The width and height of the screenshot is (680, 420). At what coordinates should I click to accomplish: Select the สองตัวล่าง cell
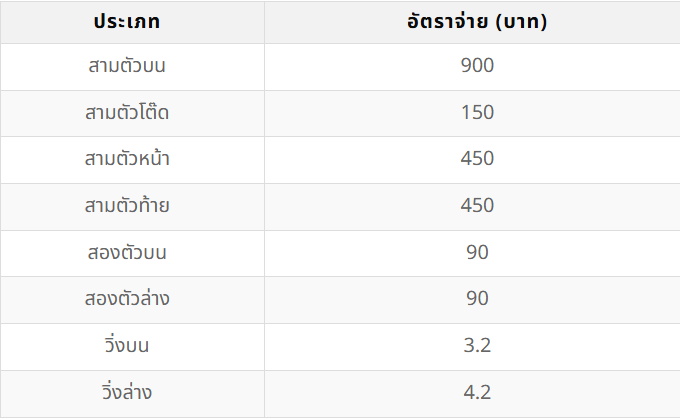pyautogui.click(x=127, y=299)
